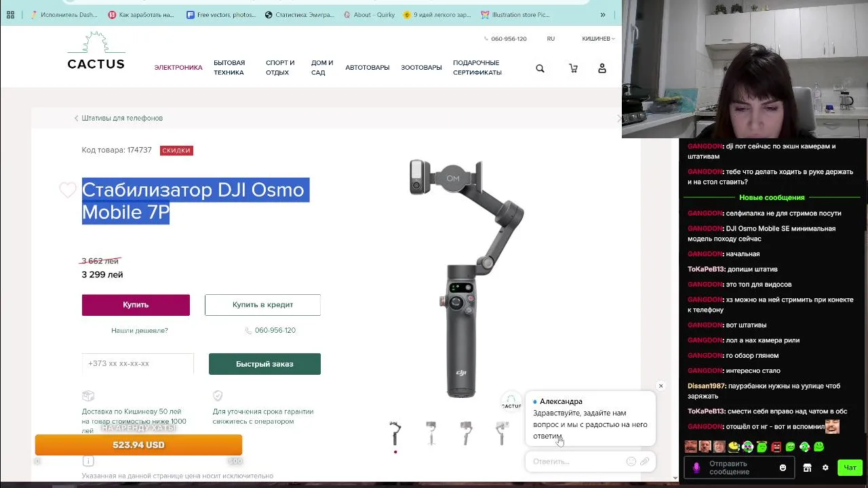Click the Купить button
868x488 pixels.
(136, 305)
